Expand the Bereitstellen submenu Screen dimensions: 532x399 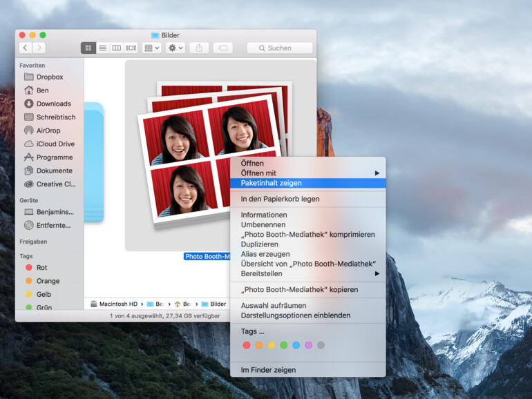[307, 273]
